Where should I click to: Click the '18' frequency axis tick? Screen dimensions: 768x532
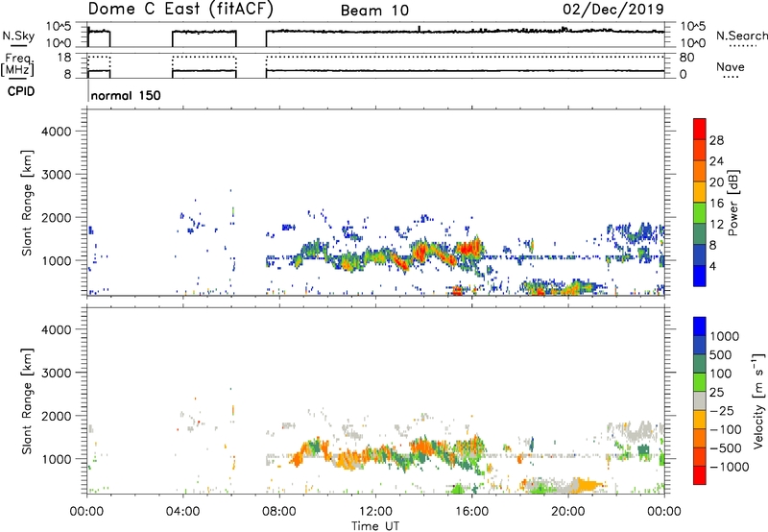click(64, 58)
